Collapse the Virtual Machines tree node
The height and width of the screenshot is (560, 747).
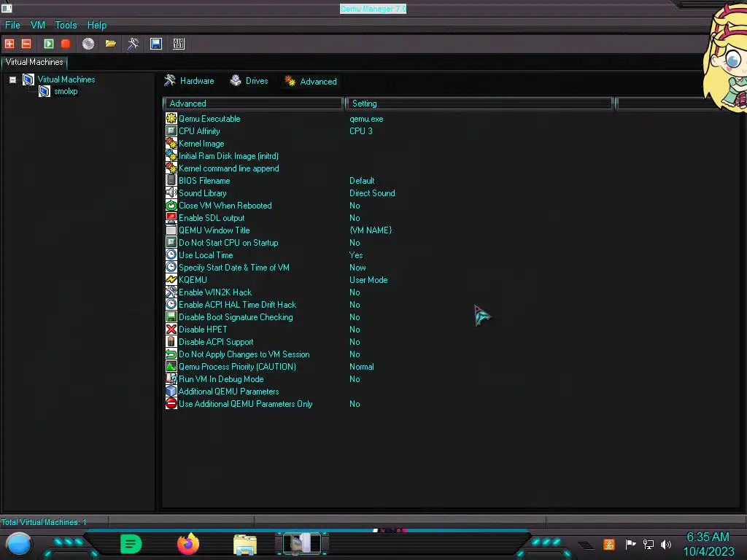[x=13, y=80]
